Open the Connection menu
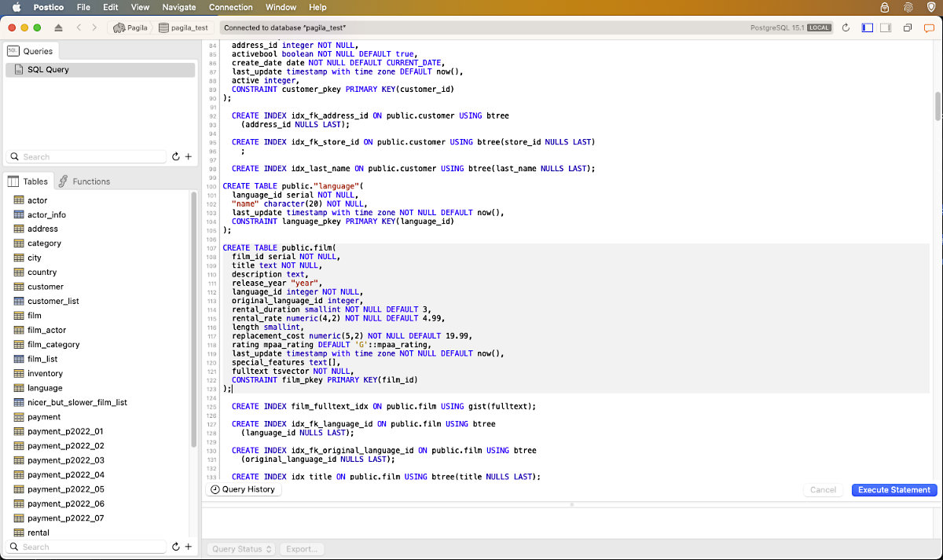 [x=231, y=7]
